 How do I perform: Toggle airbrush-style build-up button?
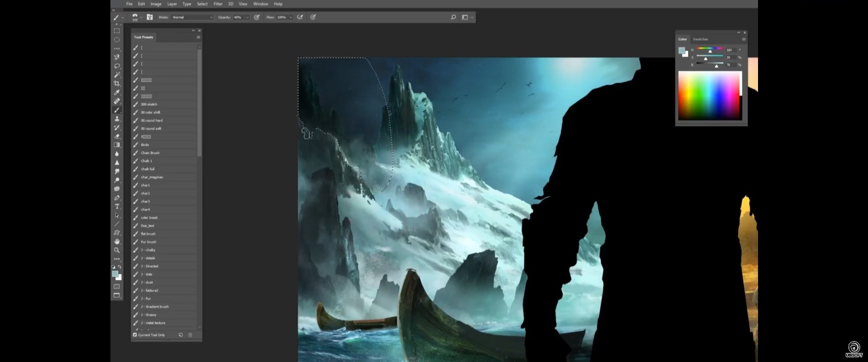[x=300, y=17]
